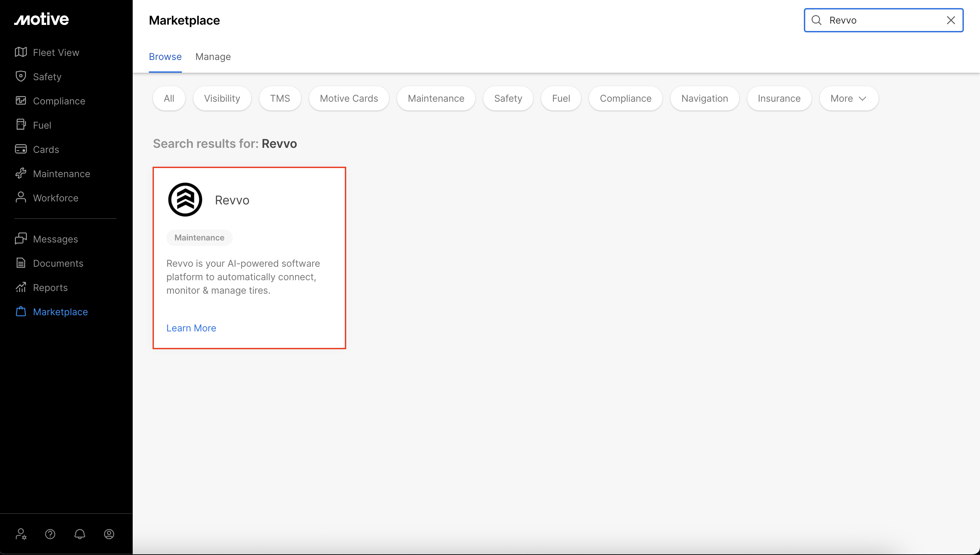Select the All category filter
This screenshot has width=980, height=555.
(x=169, y=98)
